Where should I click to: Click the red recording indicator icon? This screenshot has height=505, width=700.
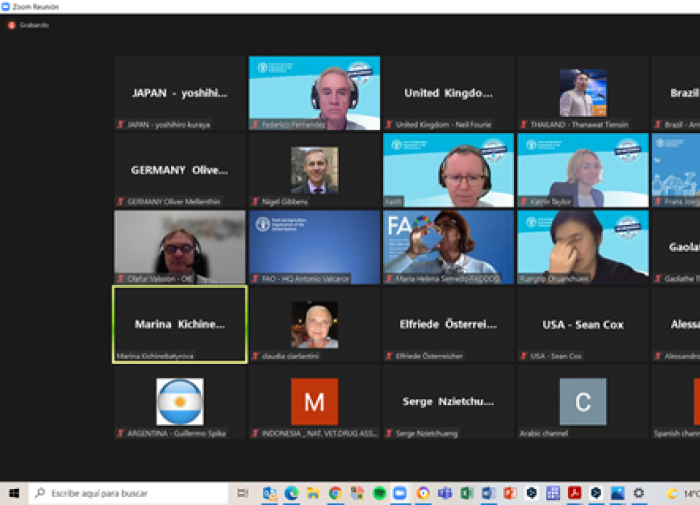12,25
